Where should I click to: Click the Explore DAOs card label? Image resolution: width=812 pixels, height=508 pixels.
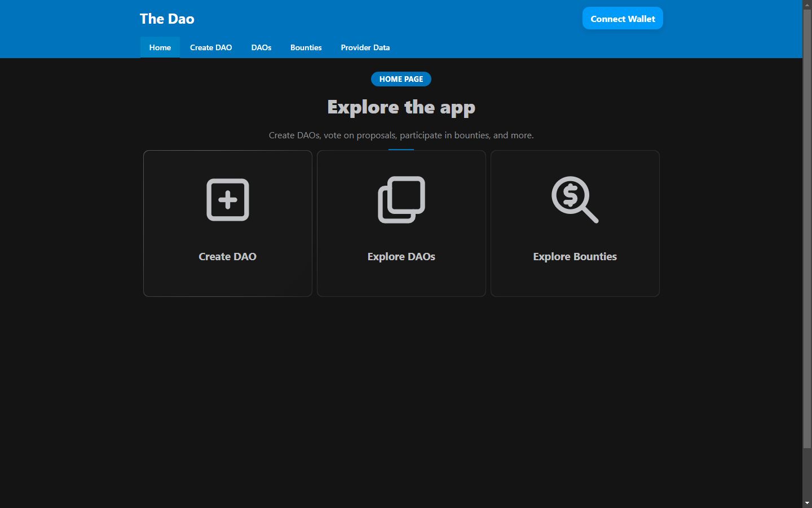coord(401,256)
